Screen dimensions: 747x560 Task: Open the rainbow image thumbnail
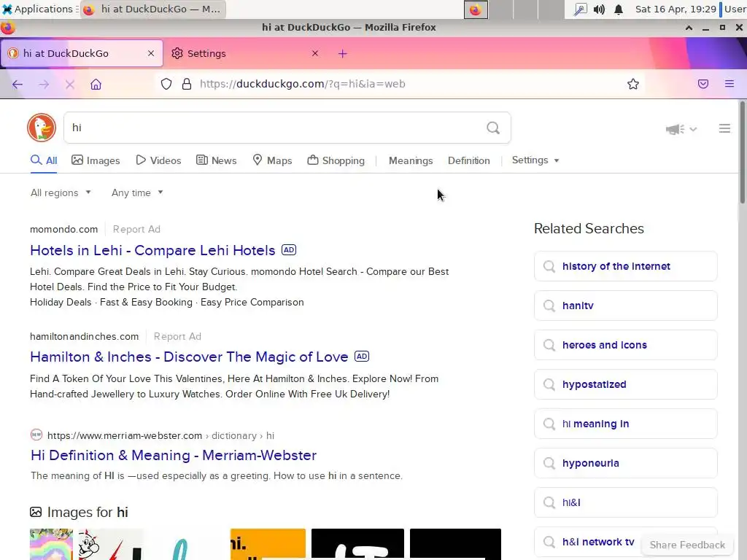click(52, 544)
